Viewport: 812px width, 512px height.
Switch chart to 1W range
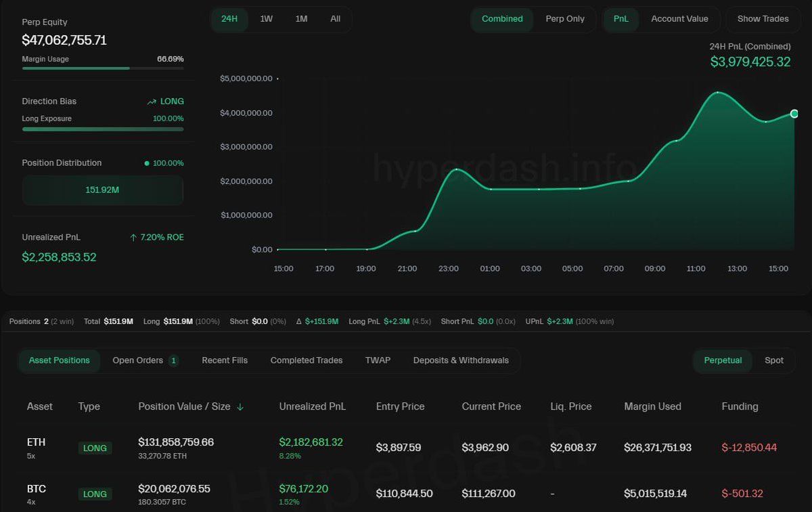267,19
